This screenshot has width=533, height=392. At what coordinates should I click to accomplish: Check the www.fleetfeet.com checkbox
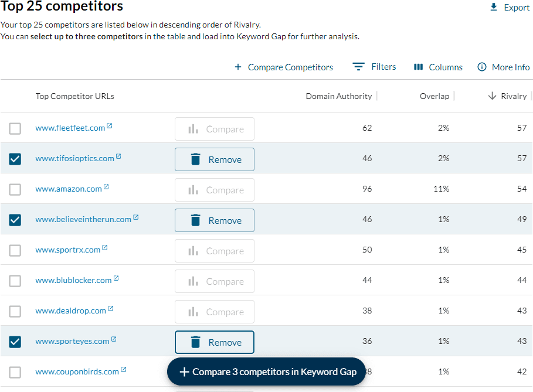tap(15, 128)
